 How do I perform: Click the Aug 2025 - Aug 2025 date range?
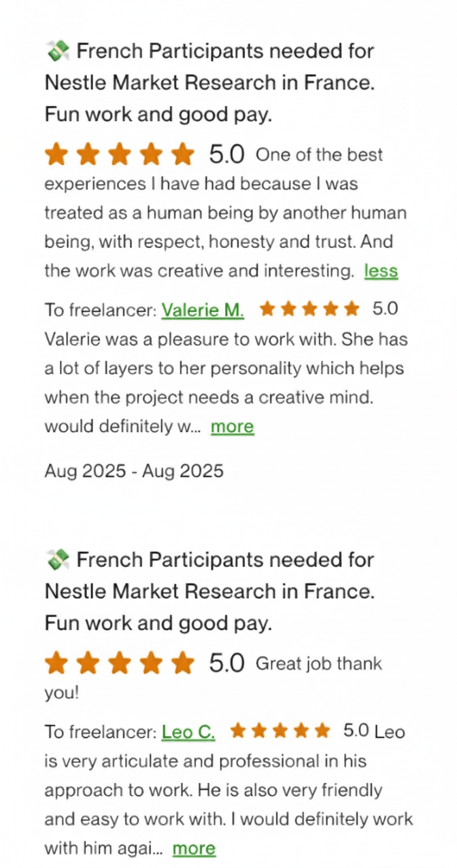tap(133, 470)
